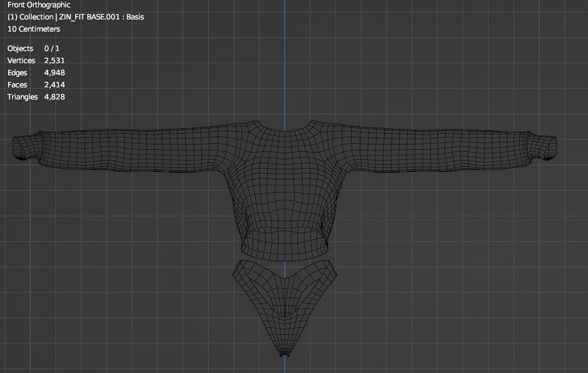
Task: Click the "Edges 4,948" statistics row
Action: click(36, 73)
